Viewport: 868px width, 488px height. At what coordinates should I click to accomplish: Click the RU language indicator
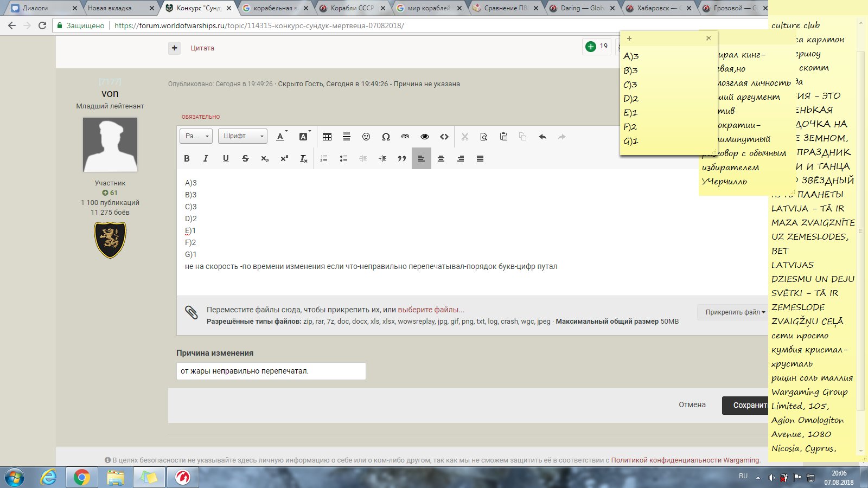[743, 476]
